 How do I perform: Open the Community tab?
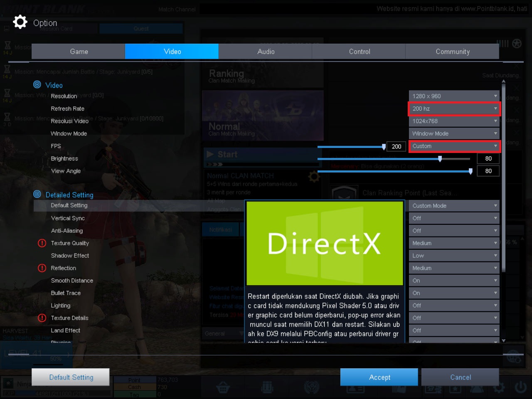[x=452, y=52]
